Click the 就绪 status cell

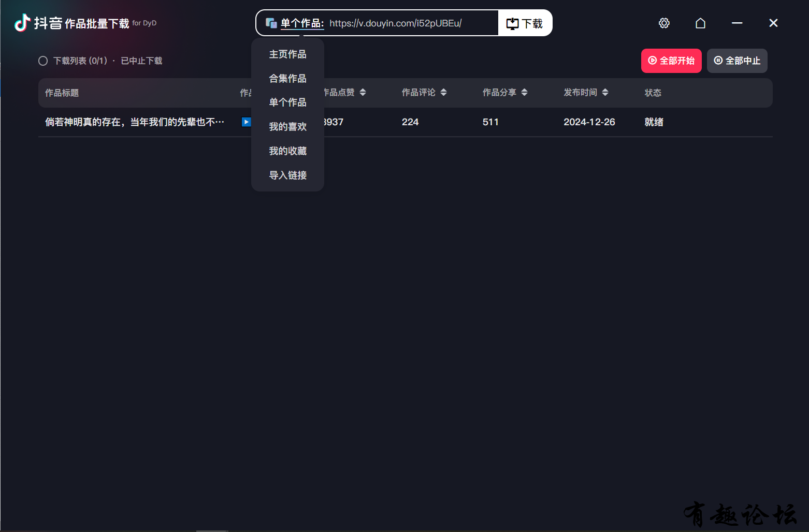[x=654, y=122]
